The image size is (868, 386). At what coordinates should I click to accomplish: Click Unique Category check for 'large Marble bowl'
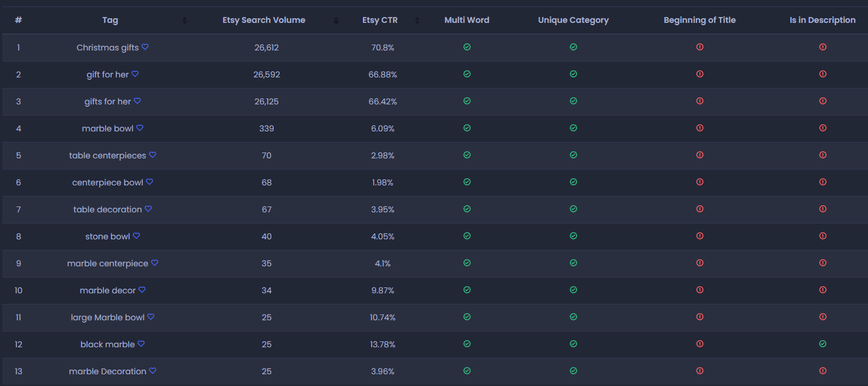click(573, 317)
